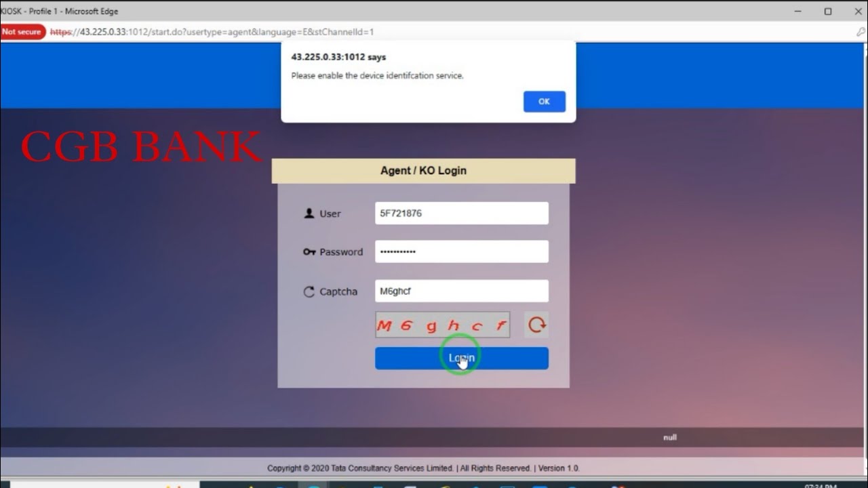
Task: Reload captcha using the red refresh icon
Action: click(537, 325)
